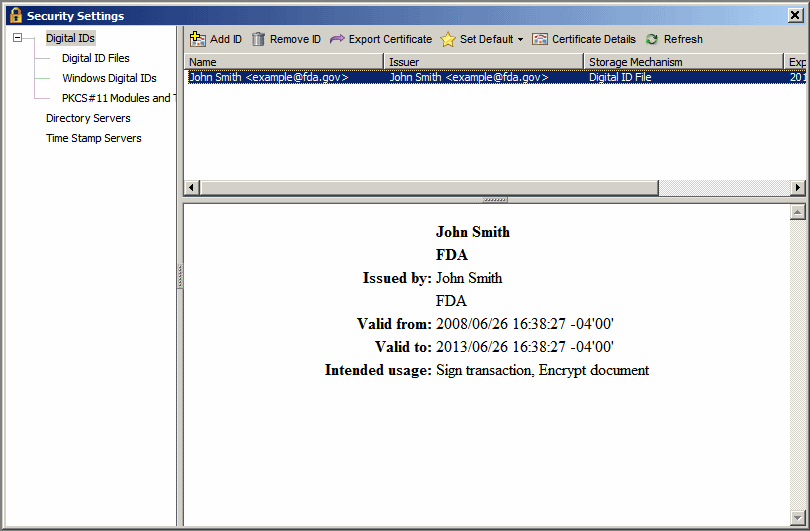Click the Valid from date value
The width and height of the screenshot is (810, 531).
coord(524,324)
